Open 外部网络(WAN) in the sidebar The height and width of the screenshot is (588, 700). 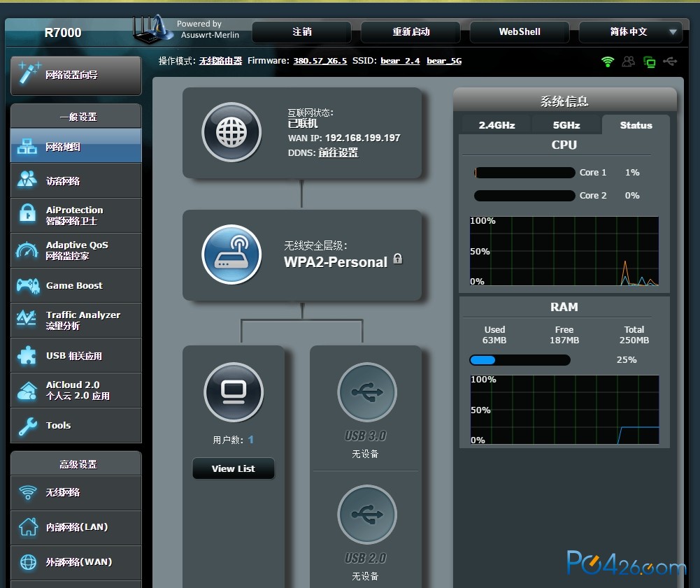click(x=76, y=562)
